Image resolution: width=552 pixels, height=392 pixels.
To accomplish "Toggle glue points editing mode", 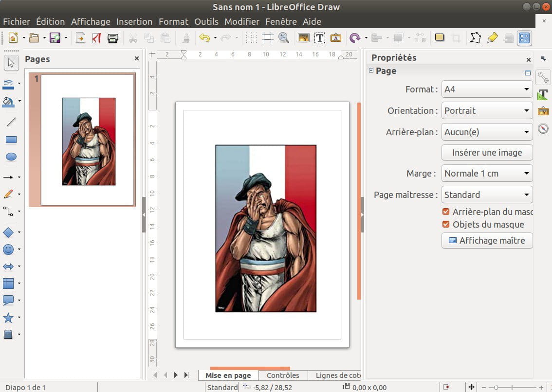I will (492, 37).
